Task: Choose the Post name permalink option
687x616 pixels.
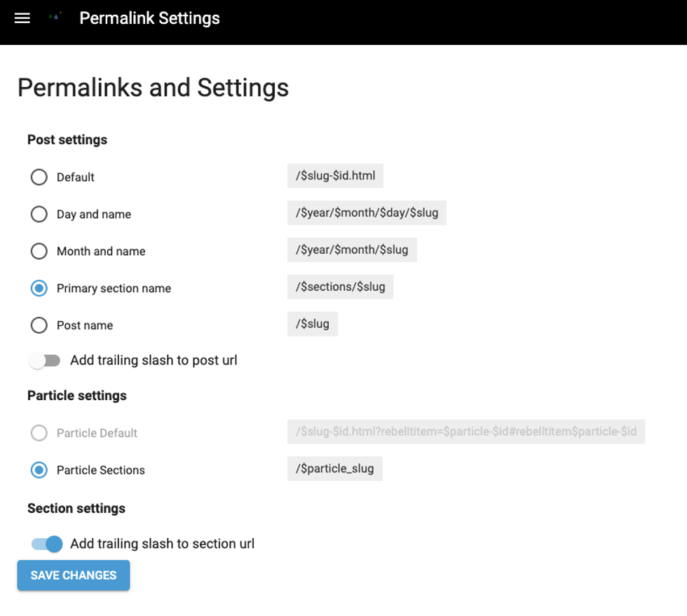Action: [39, 325]
